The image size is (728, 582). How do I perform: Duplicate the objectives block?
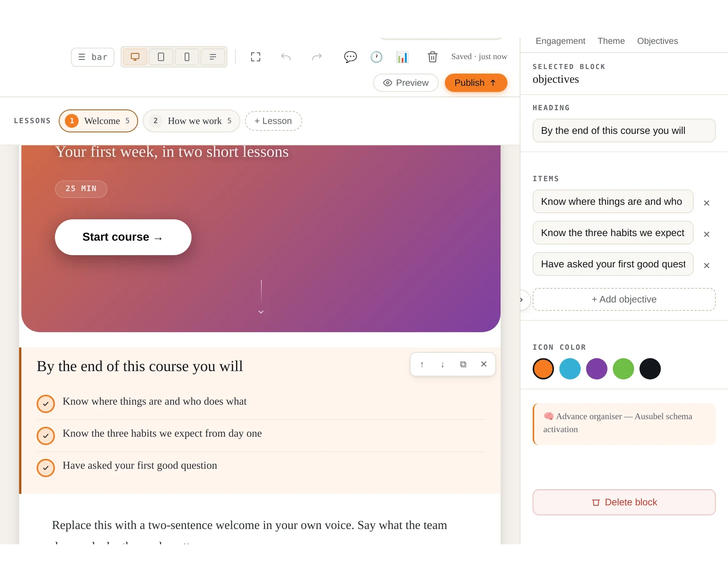pyautogui.click(x=463, y=365)
